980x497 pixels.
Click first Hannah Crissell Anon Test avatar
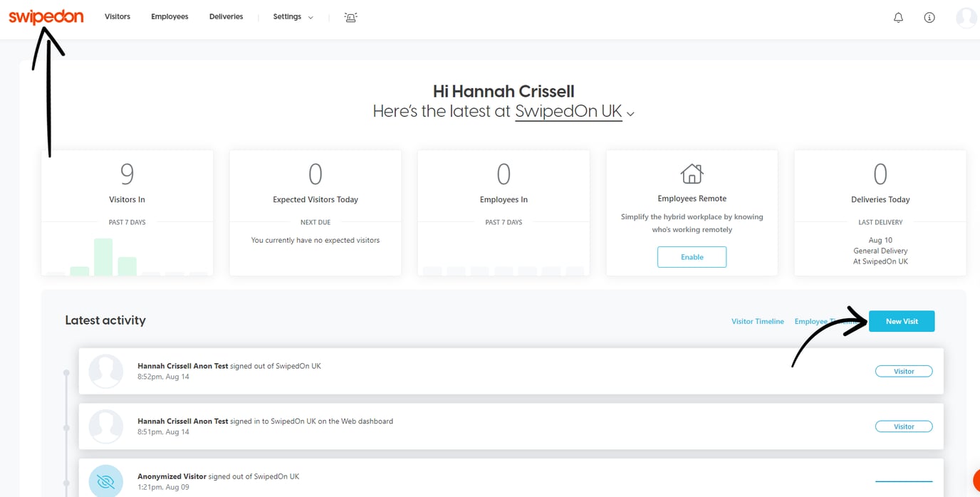105,371
